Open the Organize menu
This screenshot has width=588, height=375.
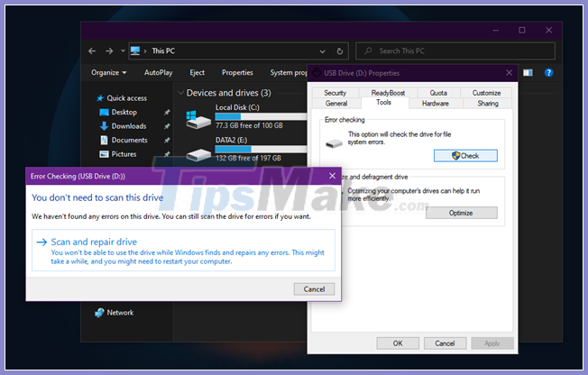109,73
